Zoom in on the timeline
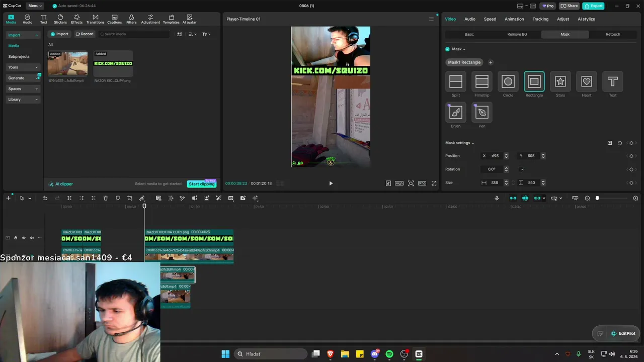644x362 pixels. click(x=635, y=198)
